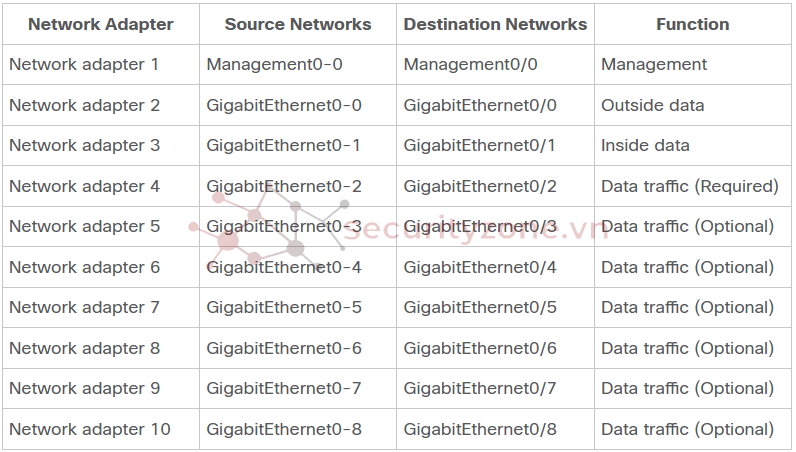Select the Network adapter 5 cell

101,226
